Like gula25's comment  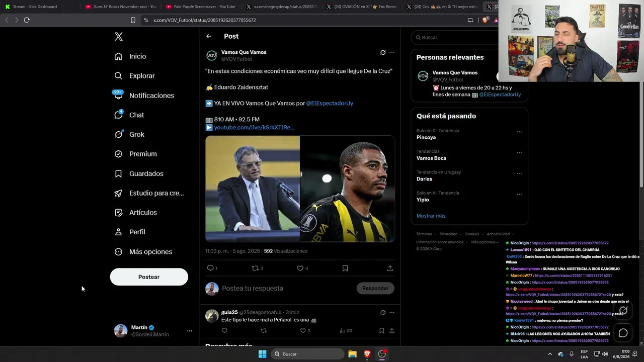coord(303,331)
